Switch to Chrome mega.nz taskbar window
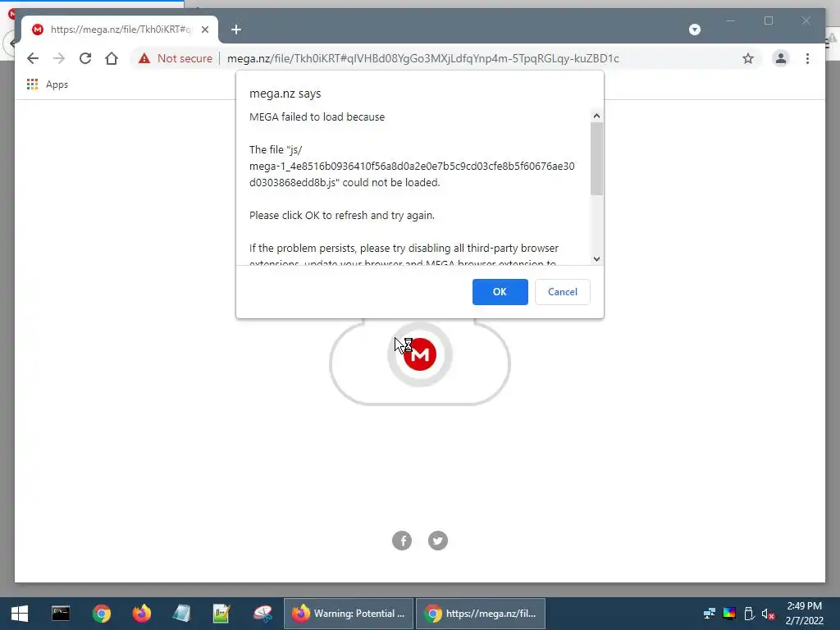Image resolution: width=840 pixels, height=630 pixels. (481, 614)
